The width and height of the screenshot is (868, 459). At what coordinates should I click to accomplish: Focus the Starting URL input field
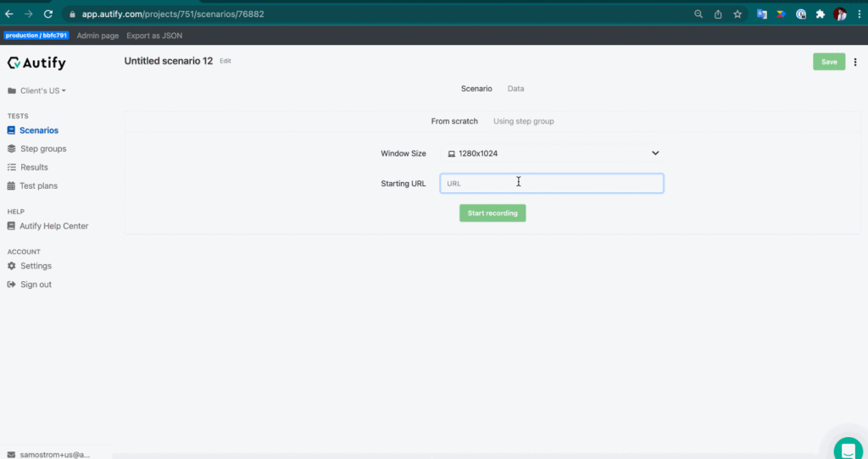coord(551,183)
